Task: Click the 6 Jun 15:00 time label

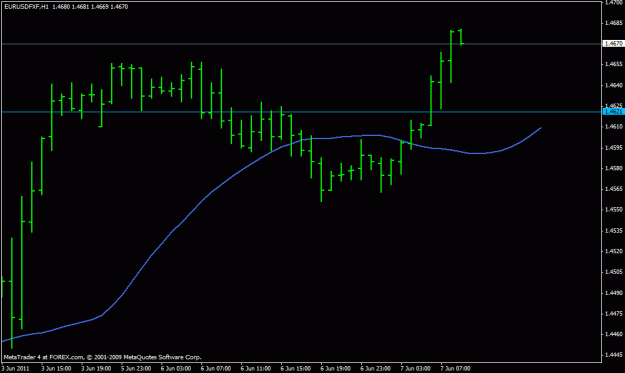Action: [x=295, y=369]
